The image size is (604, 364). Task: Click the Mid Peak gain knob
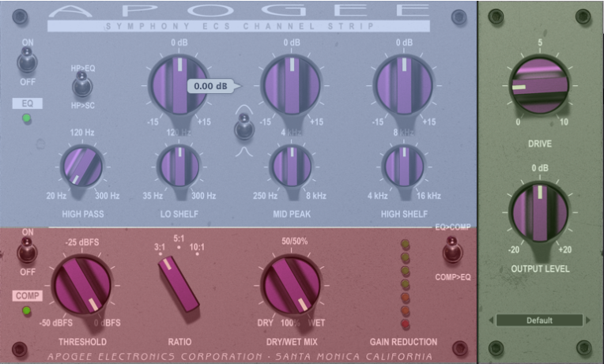point(291,81)
